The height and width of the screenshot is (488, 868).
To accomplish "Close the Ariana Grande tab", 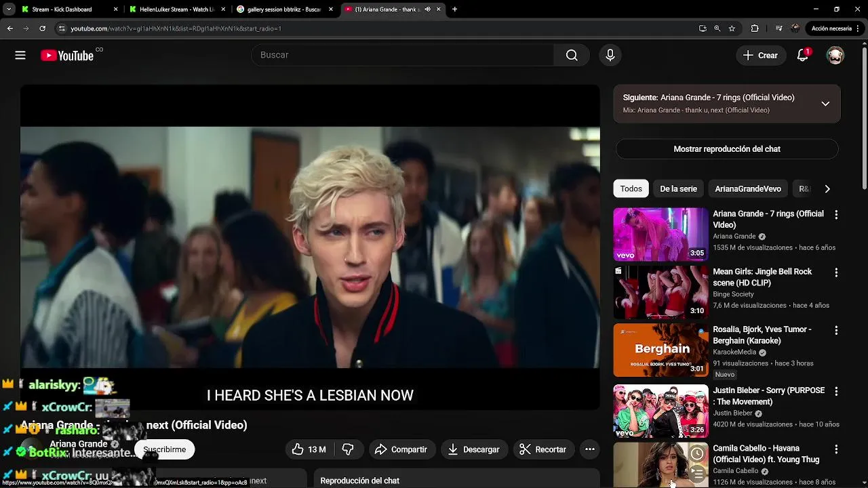I will tap(439, 9).
